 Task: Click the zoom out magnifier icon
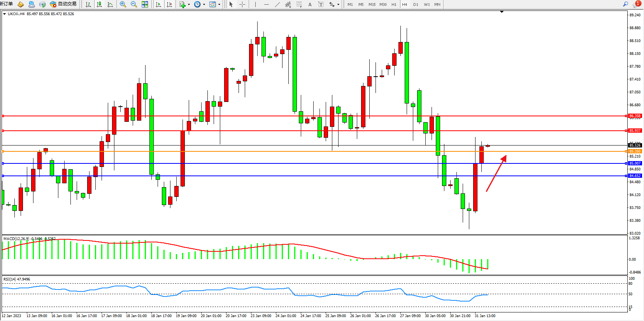(134, 4)
